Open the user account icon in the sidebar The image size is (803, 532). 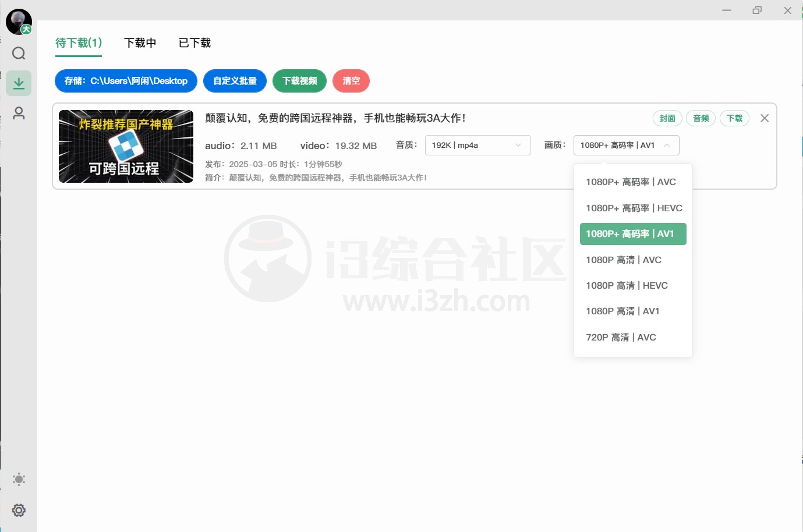coord(19,114)
